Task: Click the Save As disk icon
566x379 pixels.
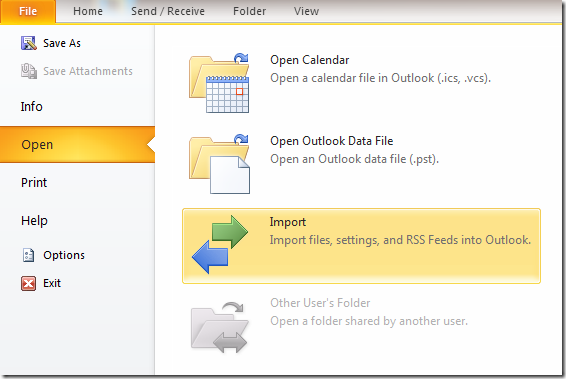Action: [x=29, y=43]
